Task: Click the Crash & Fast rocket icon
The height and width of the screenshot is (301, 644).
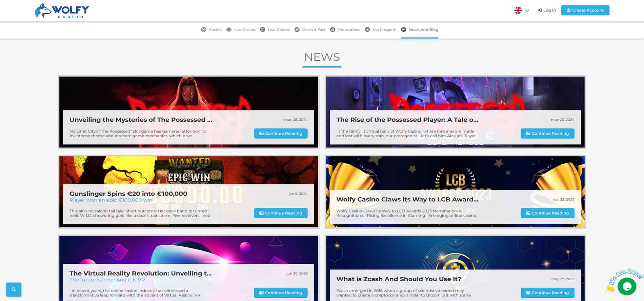Action: pos(297,29)
